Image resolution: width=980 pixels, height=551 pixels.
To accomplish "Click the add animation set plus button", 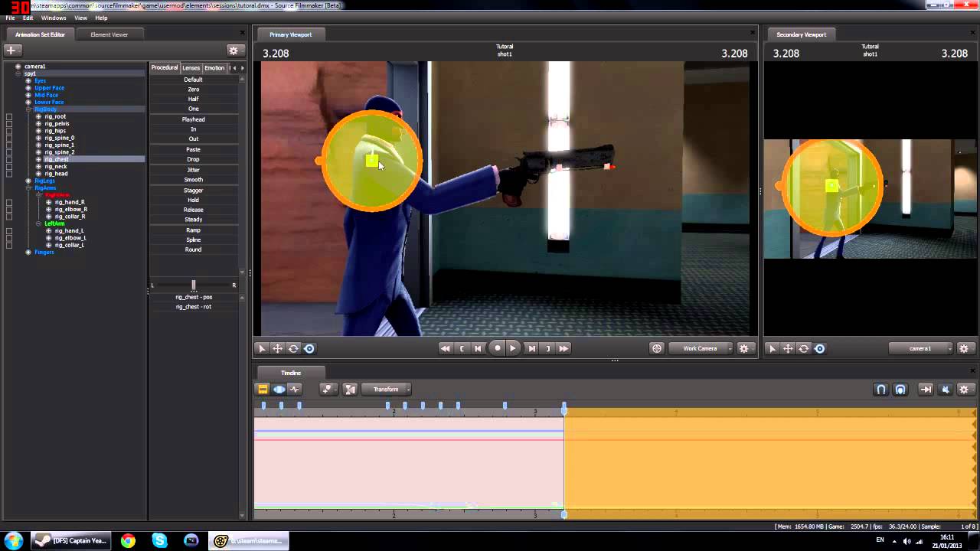I will (11, 50).
